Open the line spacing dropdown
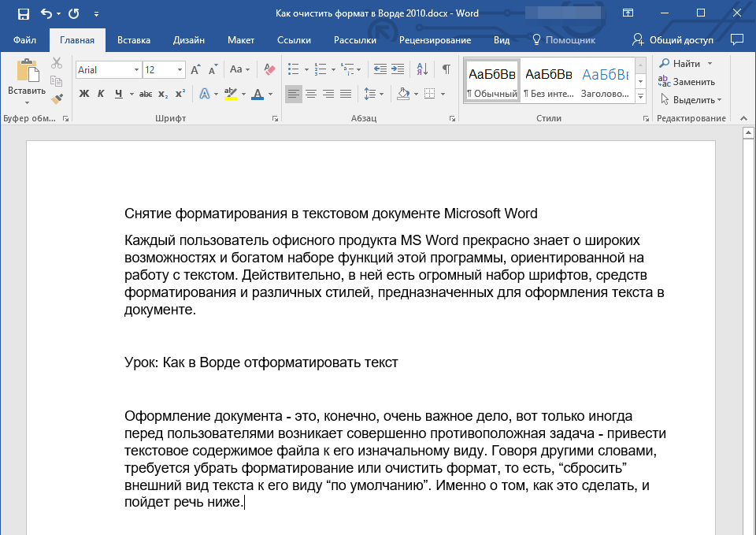756x535 pixels. click(373, 95)
